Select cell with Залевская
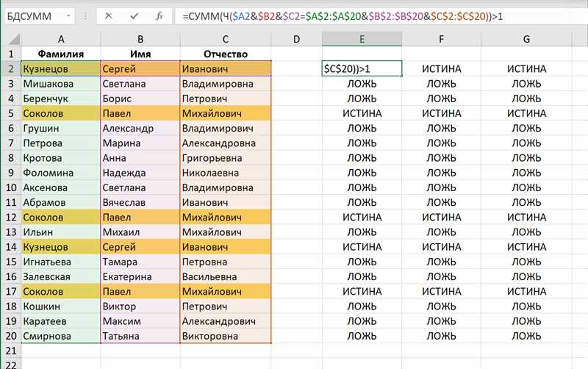The width and height of the screenshot is (588, 369). [61, 276]
